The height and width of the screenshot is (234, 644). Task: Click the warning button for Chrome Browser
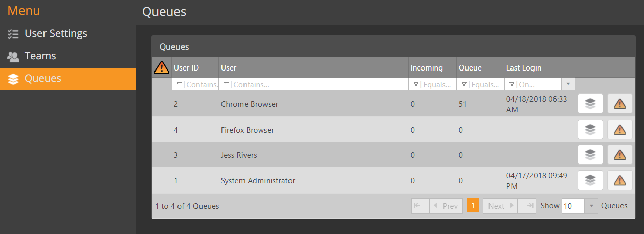[620, 104]
